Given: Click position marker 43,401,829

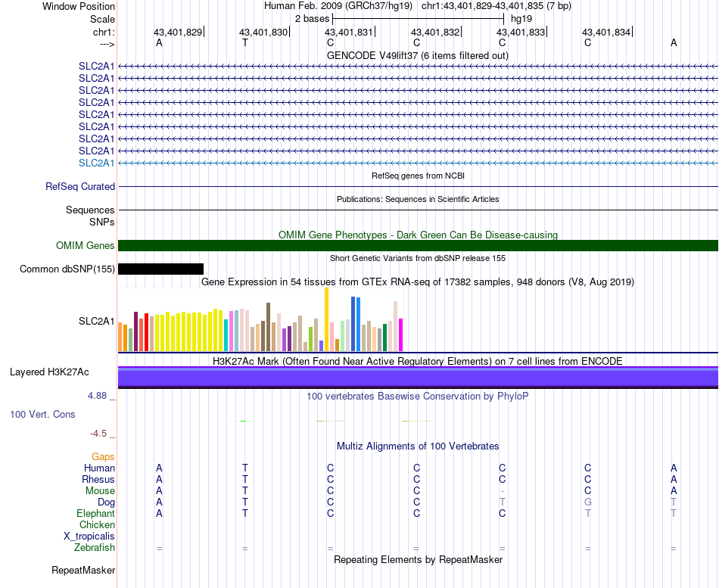Looking at the screenshot, I should [178, 32].
